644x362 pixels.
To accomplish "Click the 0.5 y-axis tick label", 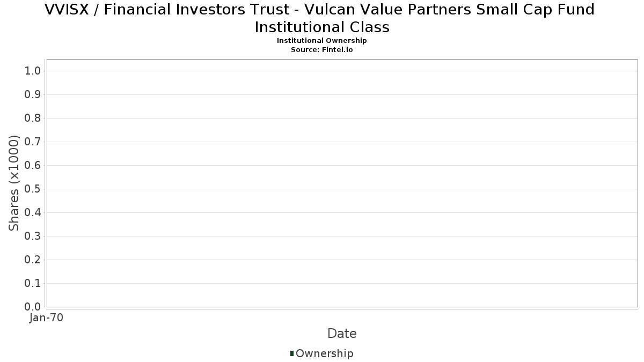I will 33,189.
